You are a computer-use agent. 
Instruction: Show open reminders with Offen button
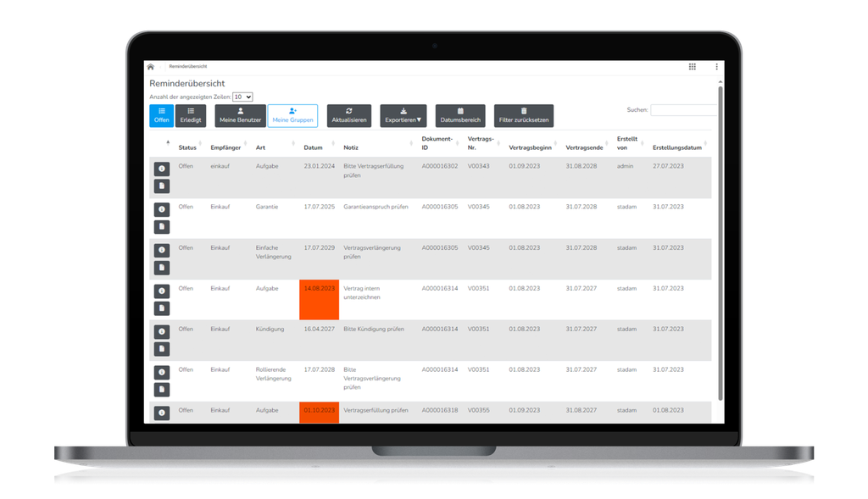pos(162,115)
